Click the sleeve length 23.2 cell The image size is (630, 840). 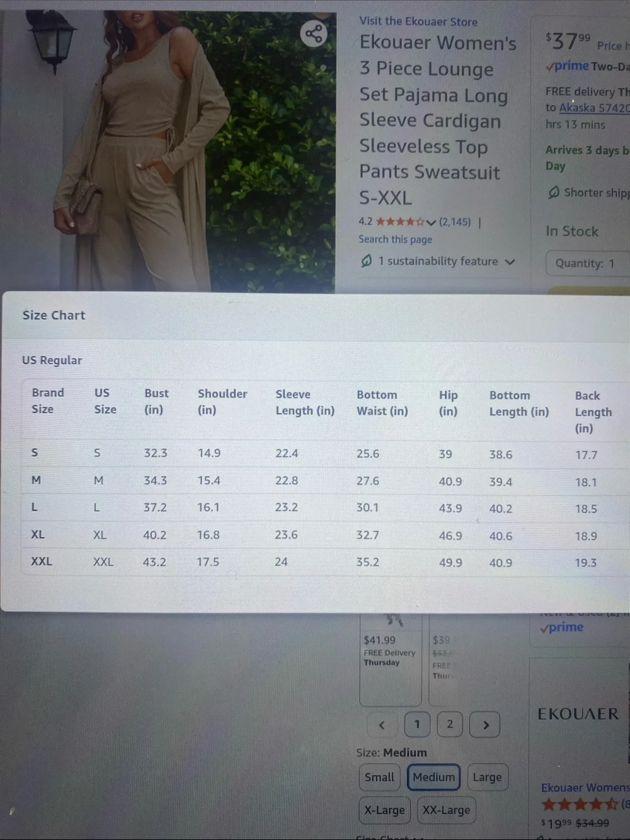287,507
